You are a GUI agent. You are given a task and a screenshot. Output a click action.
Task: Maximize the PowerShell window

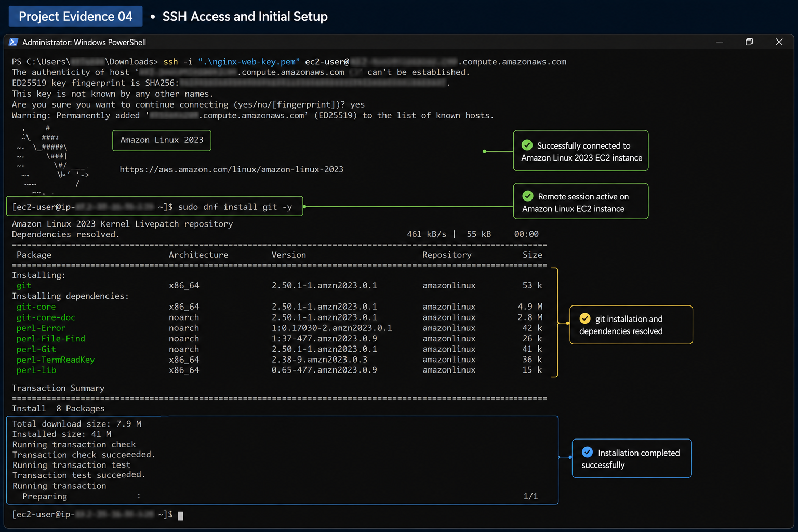click(749, 42)
